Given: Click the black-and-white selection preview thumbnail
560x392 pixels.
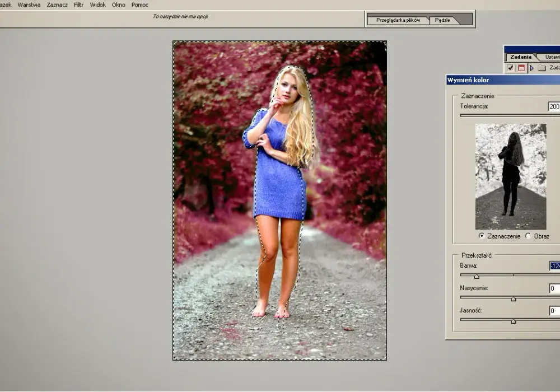Looking at the screenshot, I should (511, 176).
